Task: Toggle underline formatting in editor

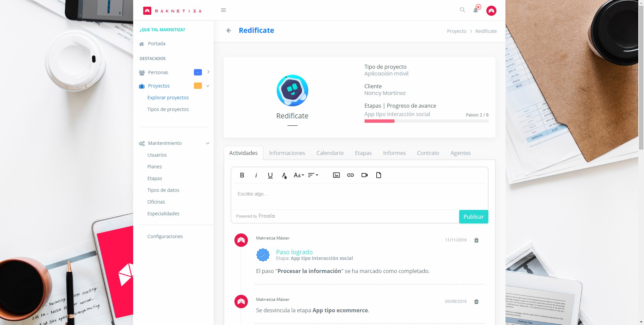Action: point(270,175)
